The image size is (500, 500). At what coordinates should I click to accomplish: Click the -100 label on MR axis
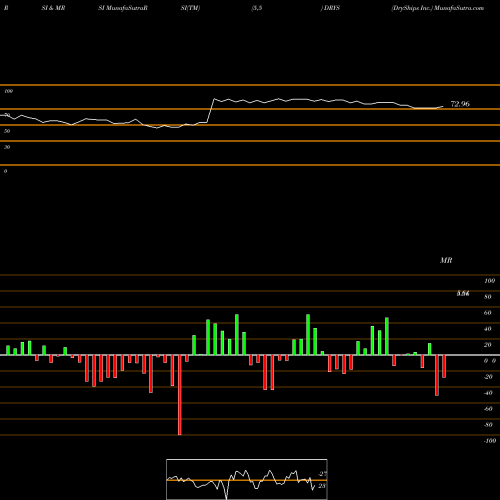coord(490,441)
